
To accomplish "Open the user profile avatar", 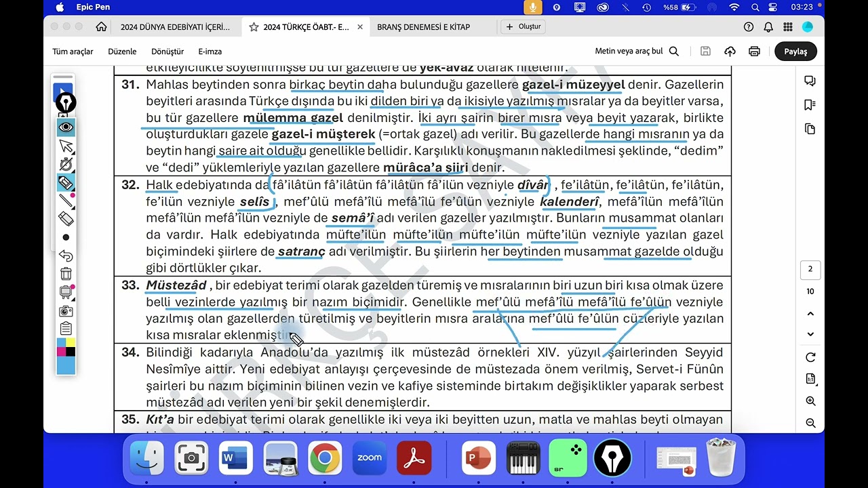I will click(808, 27).
